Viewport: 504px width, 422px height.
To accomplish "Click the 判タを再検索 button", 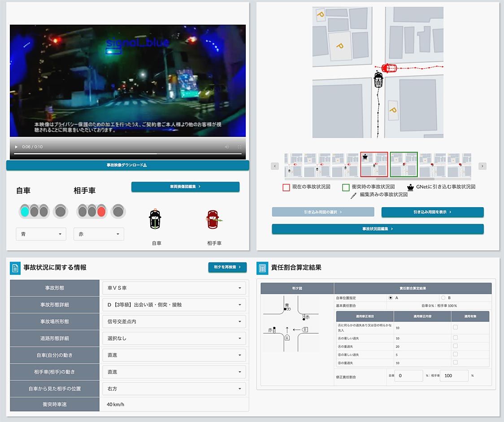I will [227, 267].
